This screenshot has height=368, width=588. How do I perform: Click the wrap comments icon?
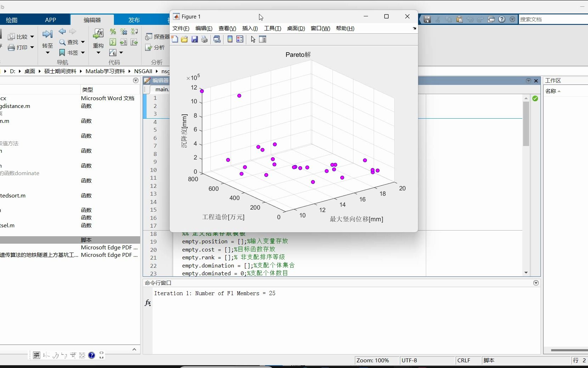(x=134, y=32)
